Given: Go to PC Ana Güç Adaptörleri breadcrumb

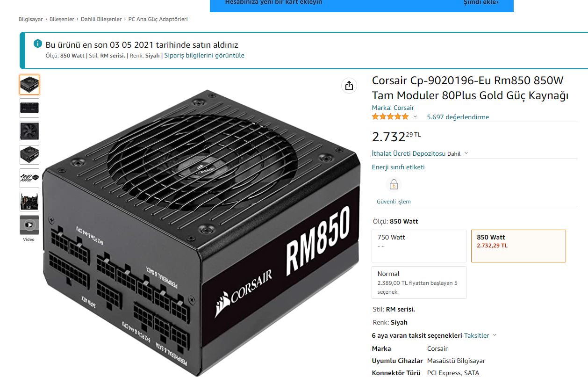Looking at the screenshot, I should tap(158, 19).
